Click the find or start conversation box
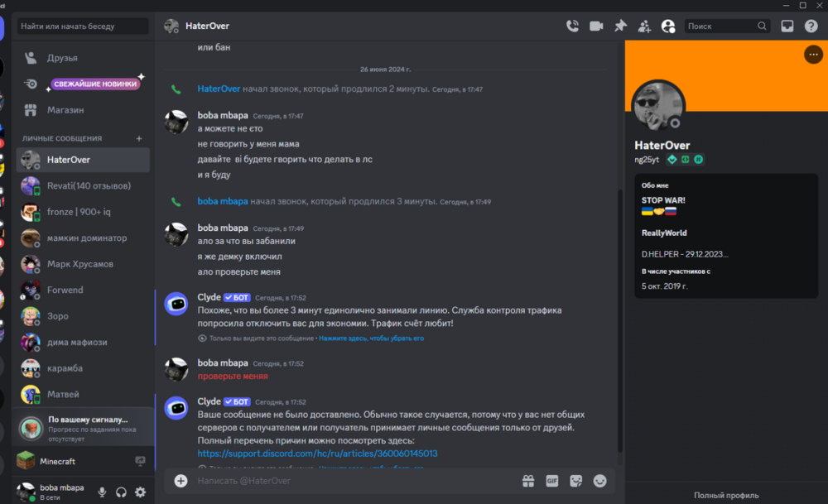Viewport: 828px width, 504px height. pyautogui.click(x=83, y=26)
